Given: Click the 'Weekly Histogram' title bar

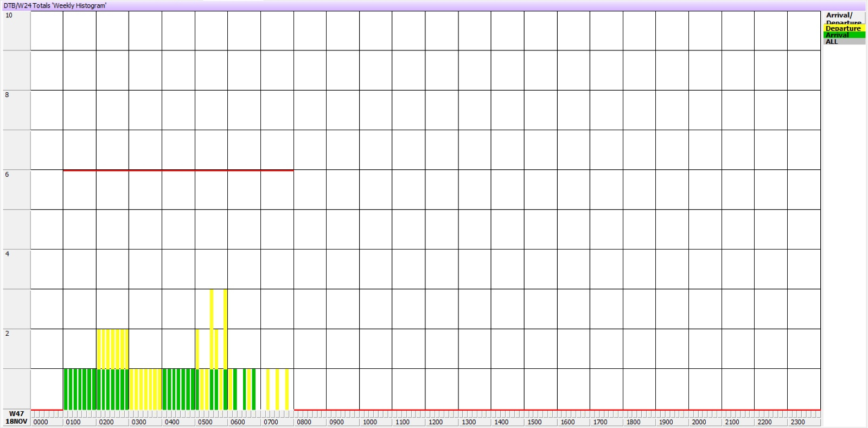Looking at the screenshot, I should pyautogui.click(x=55, y=5).
